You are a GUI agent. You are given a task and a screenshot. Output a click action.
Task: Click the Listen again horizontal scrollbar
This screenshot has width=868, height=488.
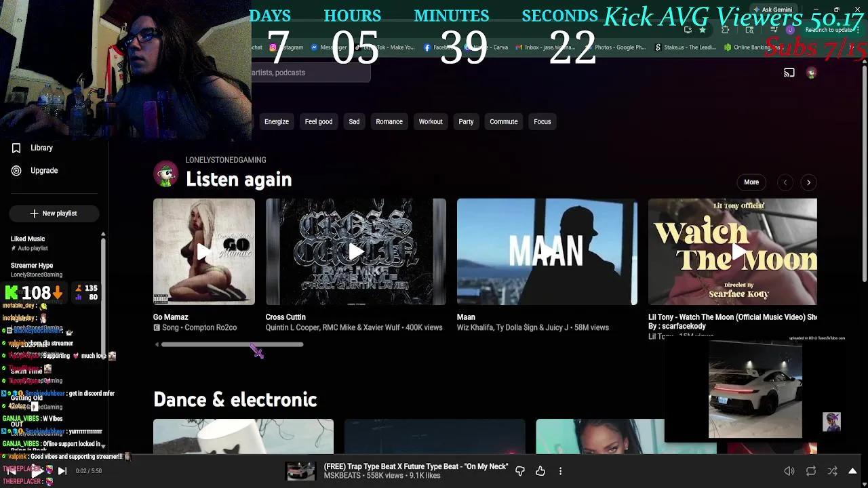pyautogui.click(x=232, y=344)
